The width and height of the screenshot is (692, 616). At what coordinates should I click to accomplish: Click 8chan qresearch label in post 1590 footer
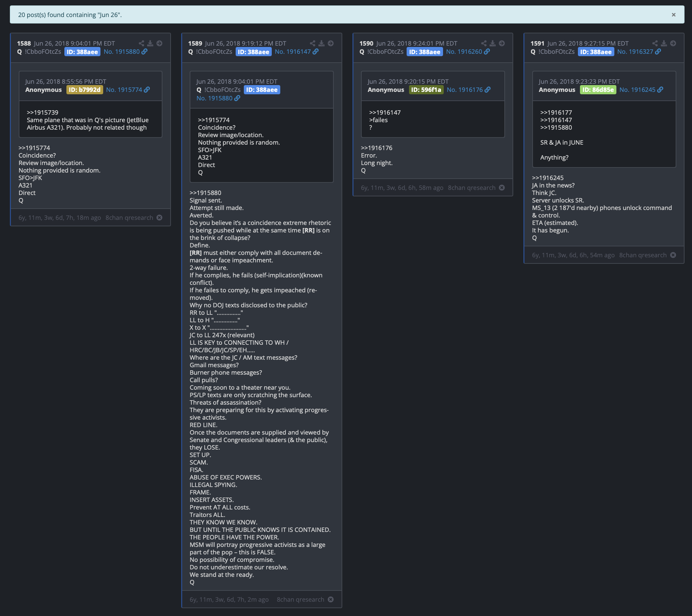point(472,188)
